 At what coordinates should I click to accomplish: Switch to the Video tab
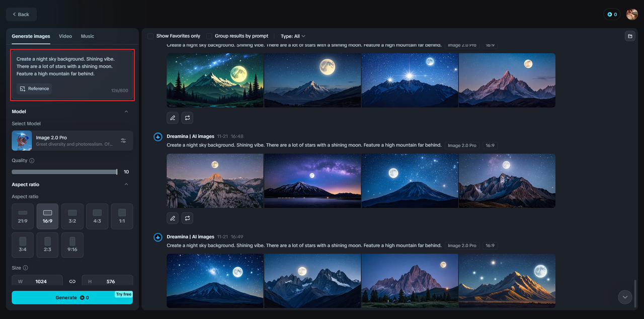[x=65, y=36]
